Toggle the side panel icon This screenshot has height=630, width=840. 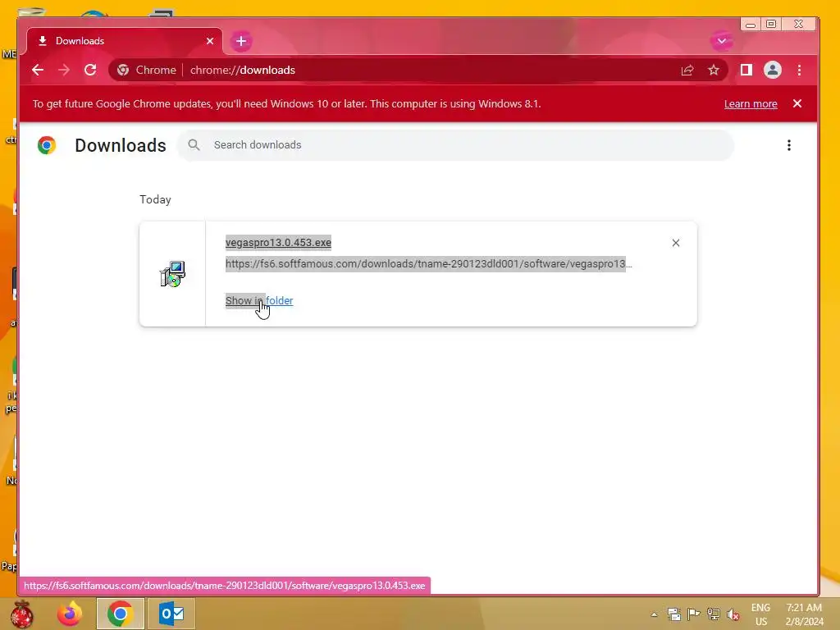tap(746, 71)
